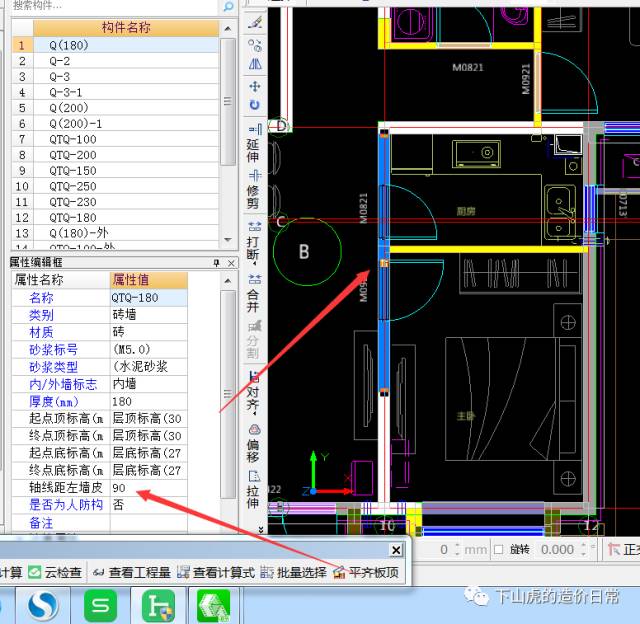Image resolution: width=640 pixels, height=624 pixels.
Task: Close the floating toolbar with X
Action: 395,550
